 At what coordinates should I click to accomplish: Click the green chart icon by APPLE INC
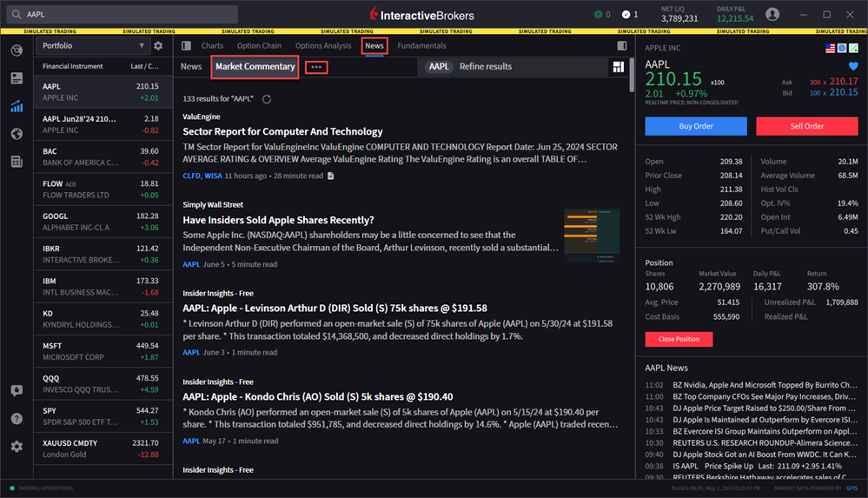(x=853, y=48)
